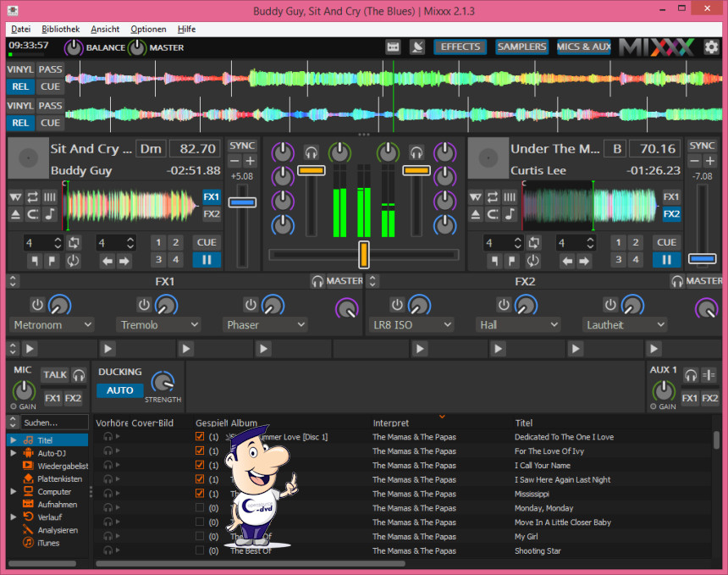Click the eject track icon on left deck

15,214
